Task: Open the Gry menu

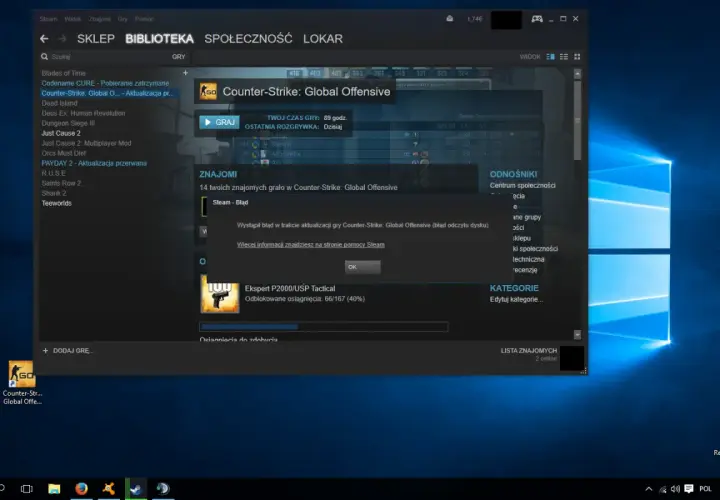Action: click(123, 19)
